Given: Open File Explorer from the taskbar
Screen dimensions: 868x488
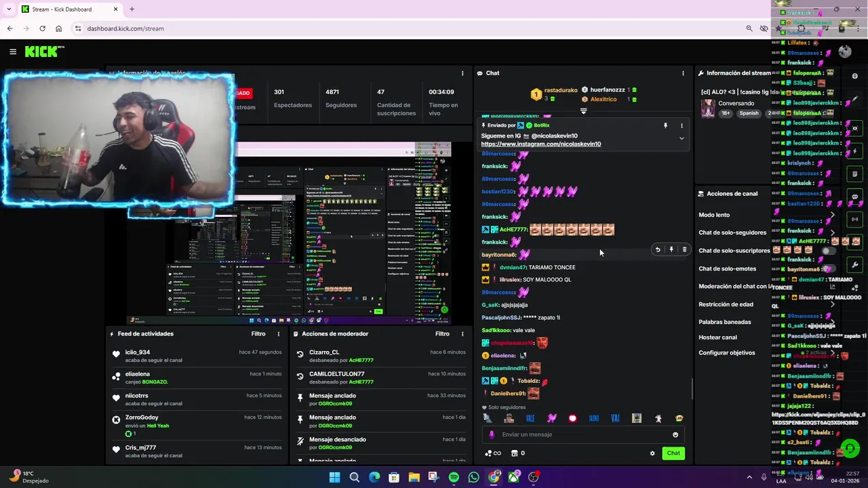Looking at the screenshot, I should coord(414,477).
